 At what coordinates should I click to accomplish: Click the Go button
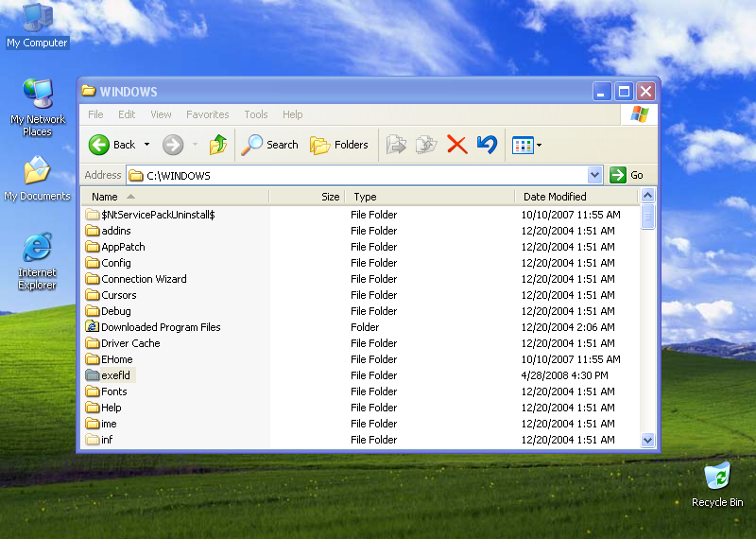[627, 175]
